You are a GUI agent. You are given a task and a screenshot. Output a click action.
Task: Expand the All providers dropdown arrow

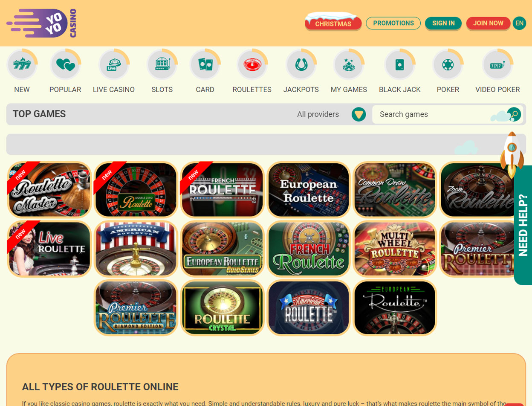[x=359, y=114]
